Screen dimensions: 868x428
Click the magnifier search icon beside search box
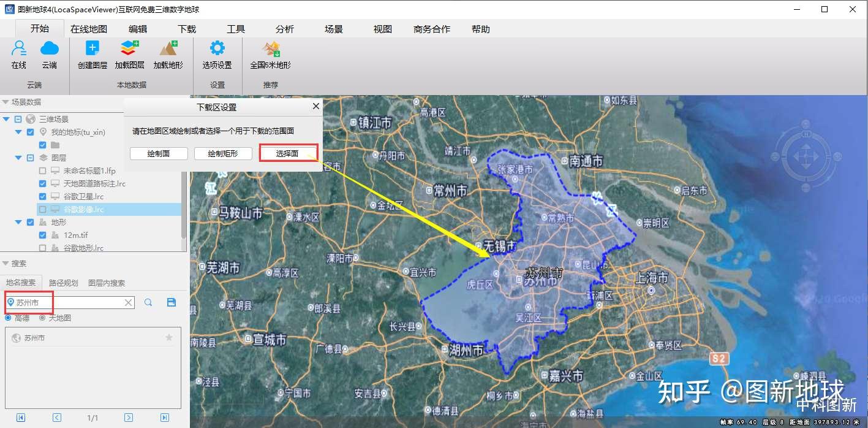click(x=148, y=302)
